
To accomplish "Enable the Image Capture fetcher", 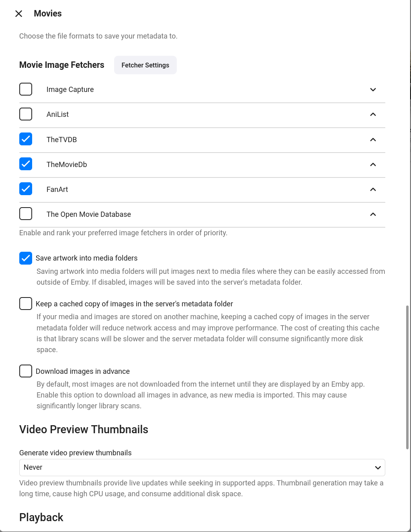I will point(25,89).
